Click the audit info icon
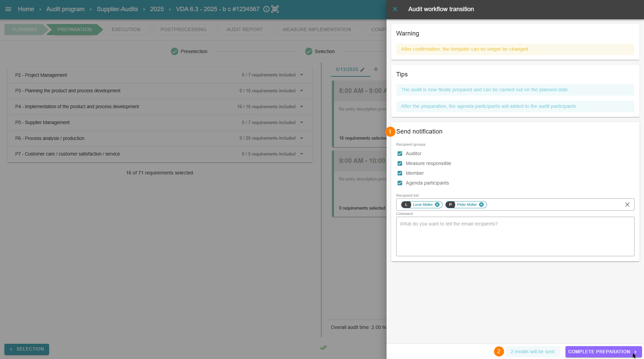 [266, 9]
